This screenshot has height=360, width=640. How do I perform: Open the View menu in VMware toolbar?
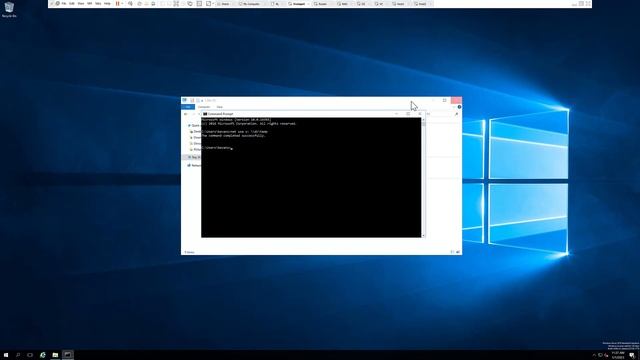pos(81,4)
